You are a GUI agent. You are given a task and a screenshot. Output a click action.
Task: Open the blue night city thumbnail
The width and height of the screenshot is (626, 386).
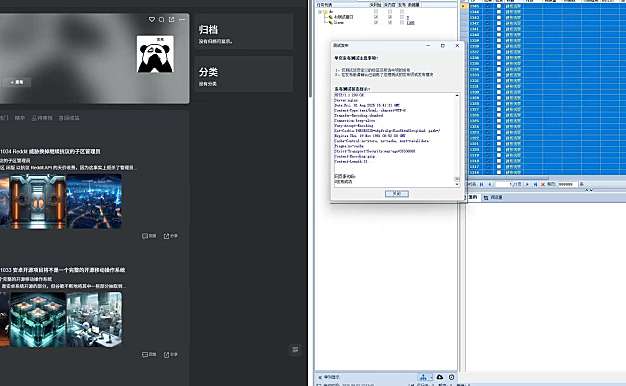94,202
